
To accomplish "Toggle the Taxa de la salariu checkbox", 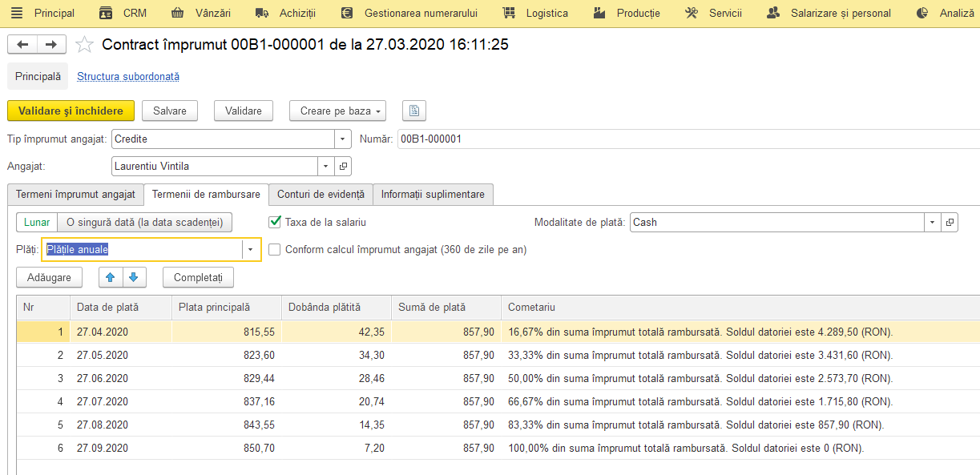I will coord(275,222).
